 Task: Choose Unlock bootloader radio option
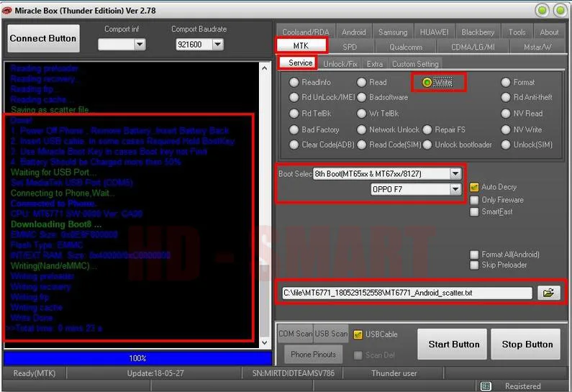click(x=427, y=145)
